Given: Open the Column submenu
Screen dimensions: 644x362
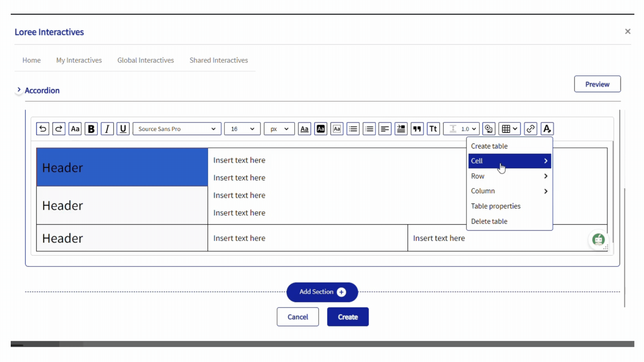Looking at the screenshot, I should [x=509, y=191].
